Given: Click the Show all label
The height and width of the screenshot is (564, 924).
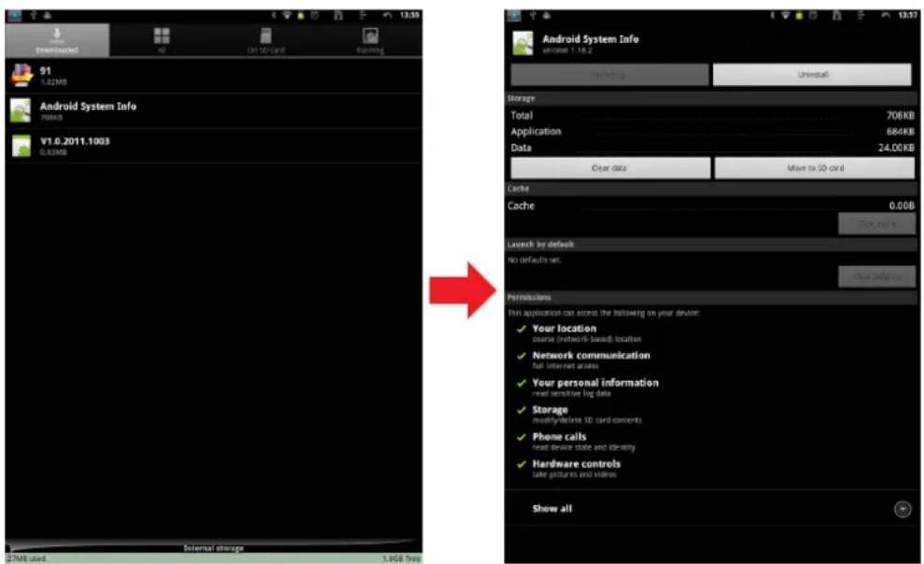Looking at the screenshot, I should (x=553, y=509).
